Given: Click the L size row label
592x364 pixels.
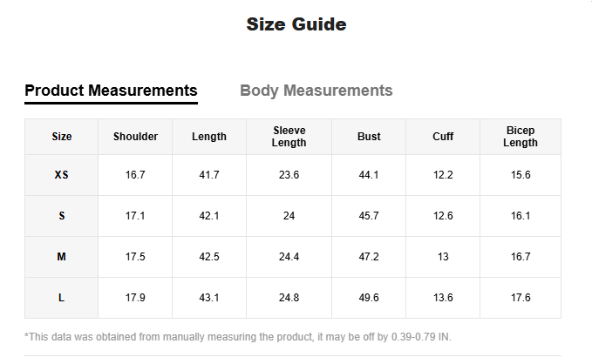Looking at the screenshot, I should pyautogui.click(x=61, y=298).
